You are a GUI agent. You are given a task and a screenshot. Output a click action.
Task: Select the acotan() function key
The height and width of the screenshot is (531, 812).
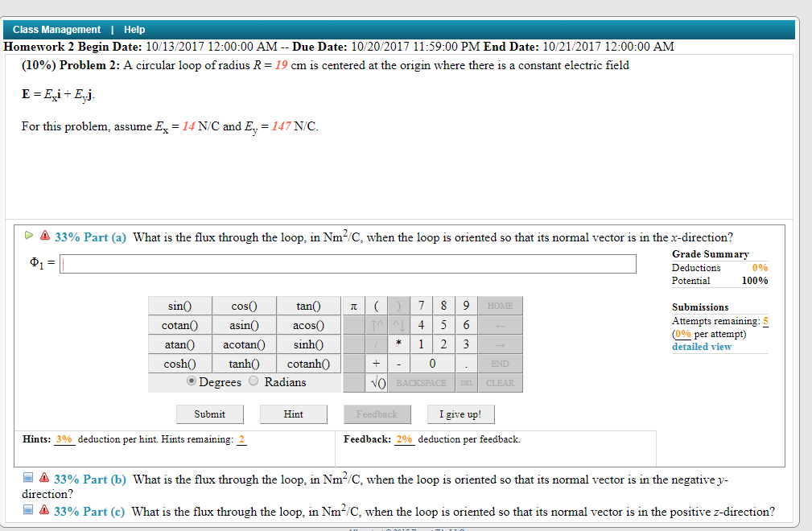click(x=243, y=344)
